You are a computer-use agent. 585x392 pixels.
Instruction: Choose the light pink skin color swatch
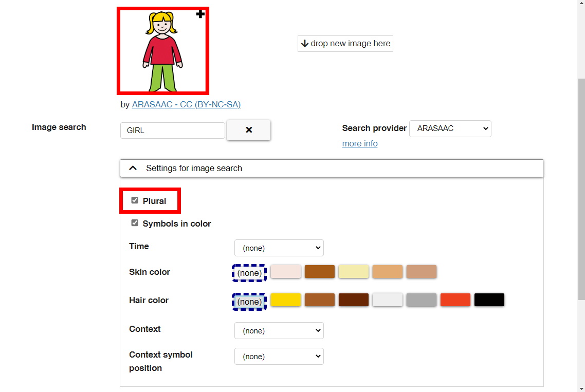click(x=286, y=272)
